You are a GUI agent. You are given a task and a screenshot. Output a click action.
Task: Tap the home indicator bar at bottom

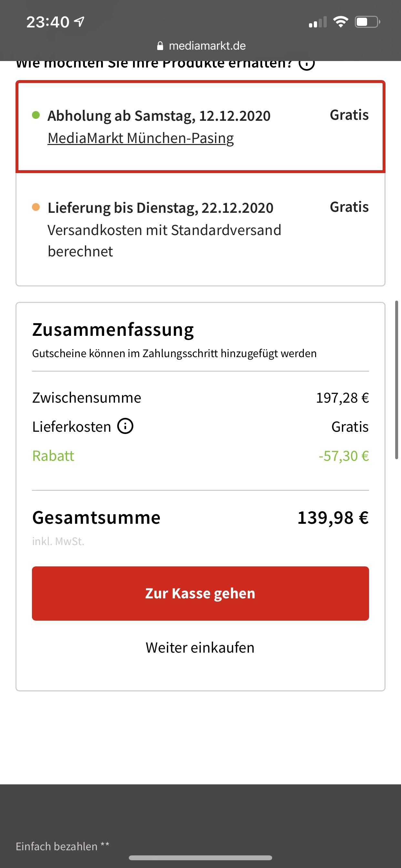pyautogui.click(x=200, y=858)
